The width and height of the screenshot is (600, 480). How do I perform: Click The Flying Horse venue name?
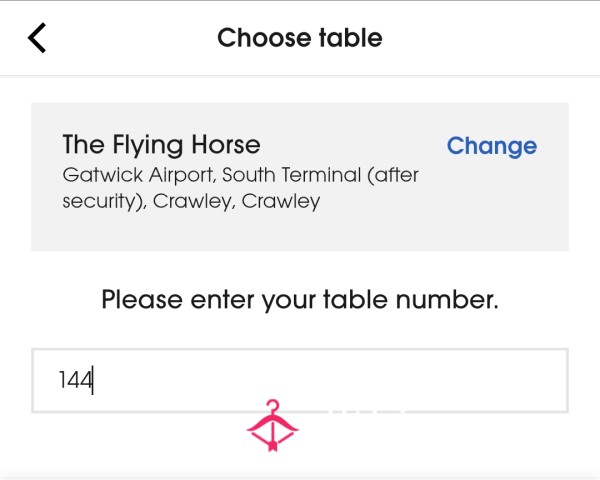click(x=161, y=145)
